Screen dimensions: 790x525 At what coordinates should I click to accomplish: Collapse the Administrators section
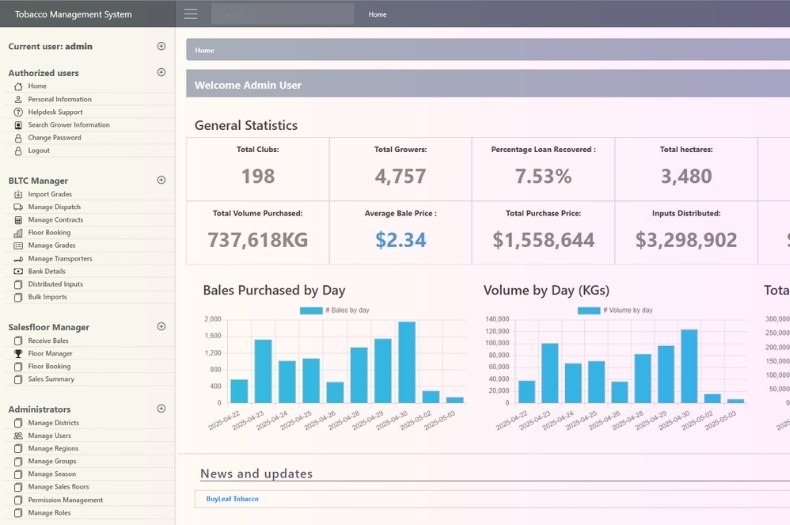[x=161, y=409]
